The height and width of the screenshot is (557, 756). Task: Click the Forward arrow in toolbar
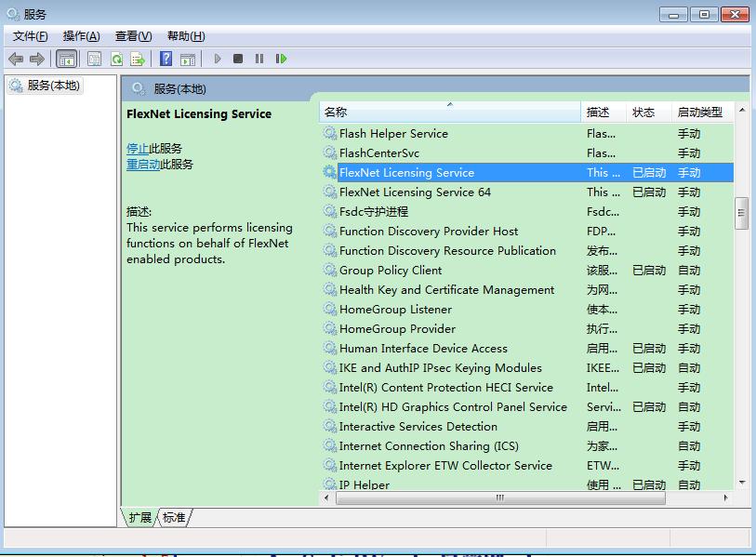(37, 59)
